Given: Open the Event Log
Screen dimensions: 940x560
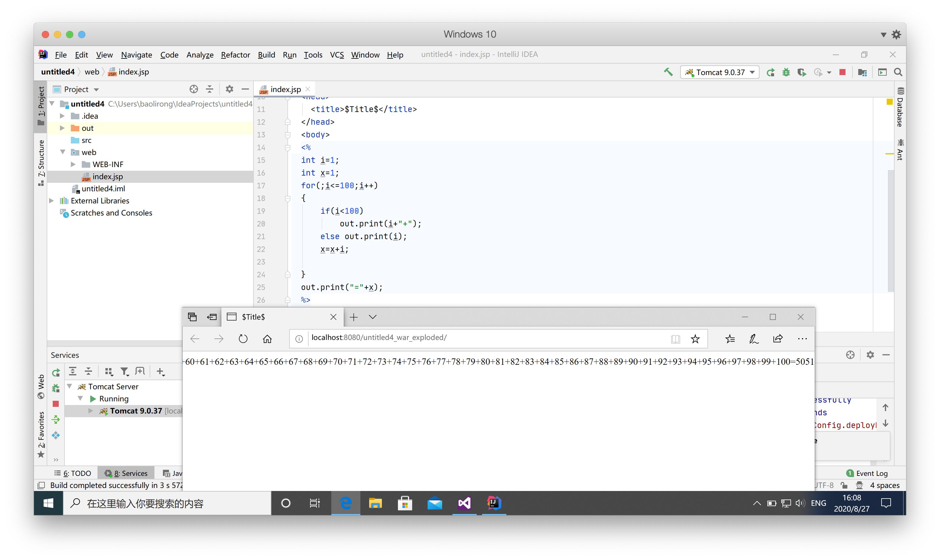Looking at the screenshot, I should coord(867,473).
